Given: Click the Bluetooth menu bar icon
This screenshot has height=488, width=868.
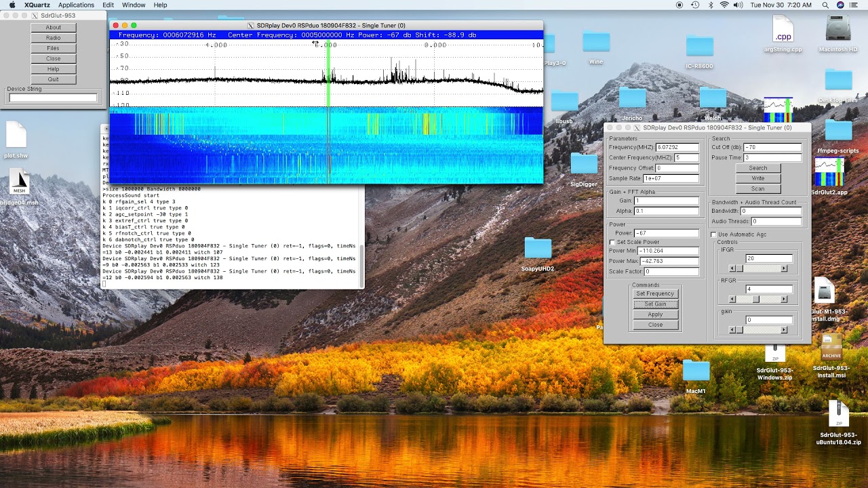Looking at the screenshot, I should click(x=711, y=5).
